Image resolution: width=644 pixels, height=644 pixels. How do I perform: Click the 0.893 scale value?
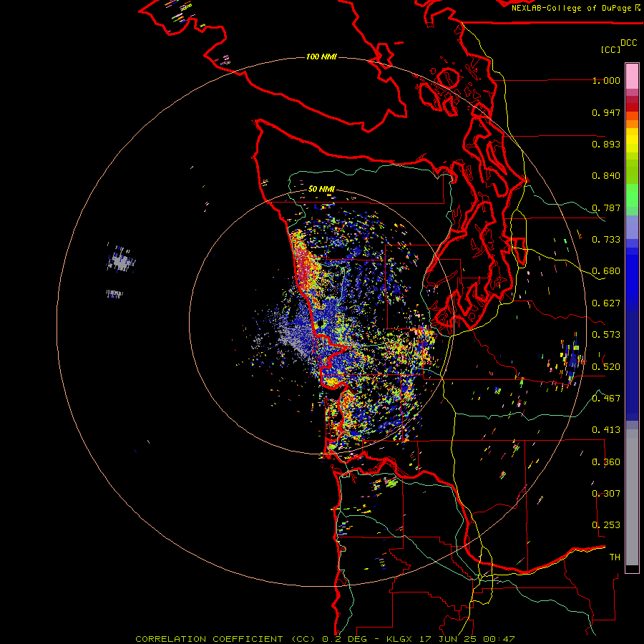click(606, 144)
